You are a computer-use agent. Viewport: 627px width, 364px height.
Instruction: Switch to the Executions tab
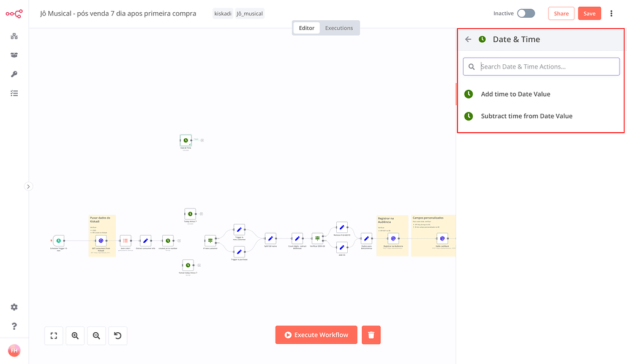[x=339, y=28]
